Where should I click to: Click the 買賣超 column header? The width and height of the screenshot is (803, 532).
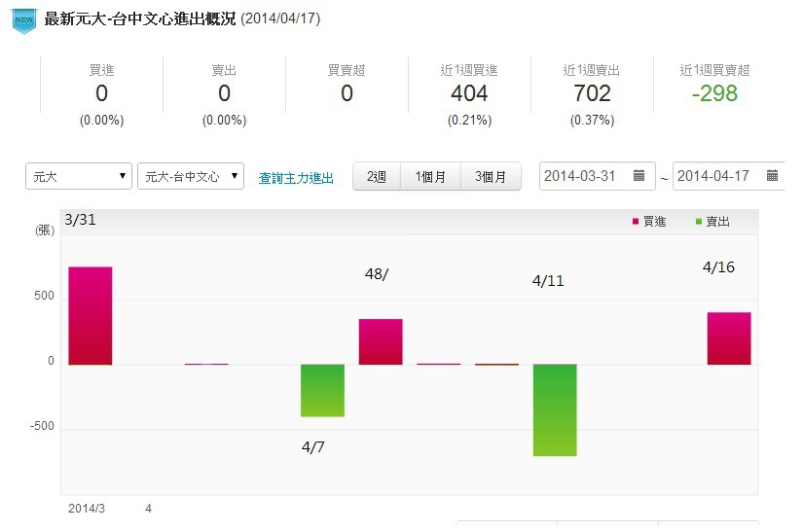(x=347, y=70)
